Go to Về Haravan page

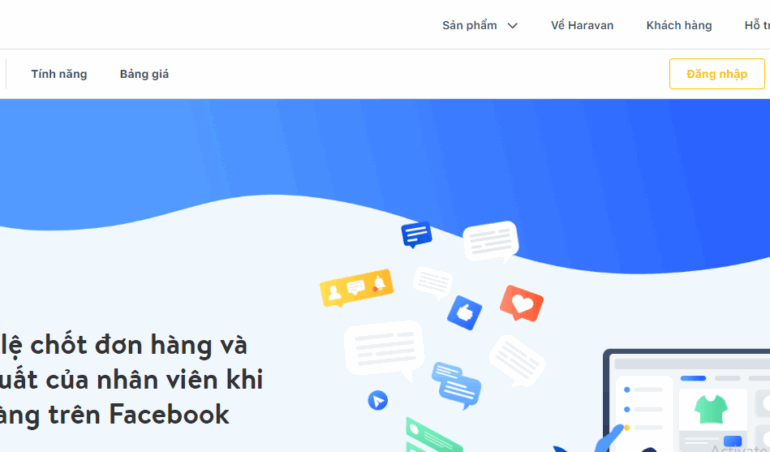[582, 26]
